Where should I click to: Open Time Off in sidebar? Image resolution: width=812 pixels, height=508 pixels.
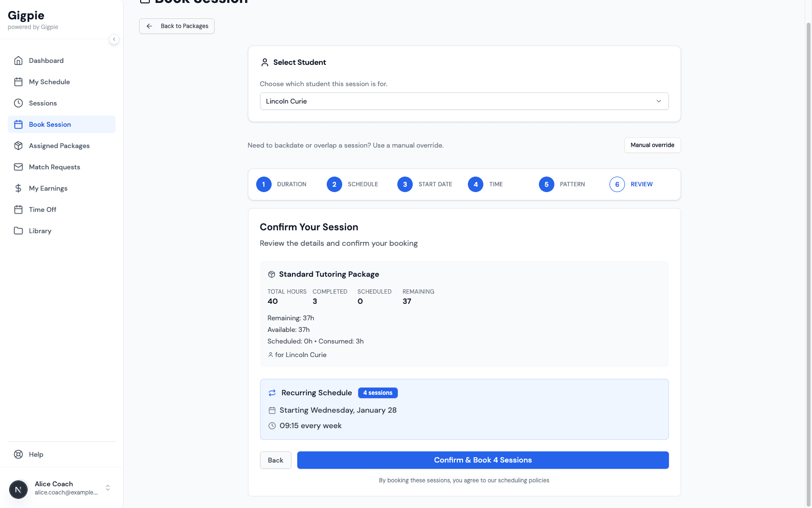click(43, 209)
